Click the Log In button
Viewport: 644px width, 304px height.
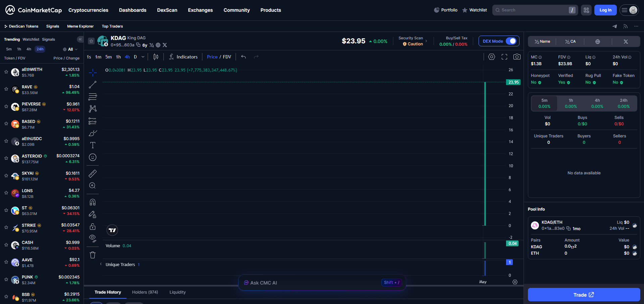tap(605, 10)
